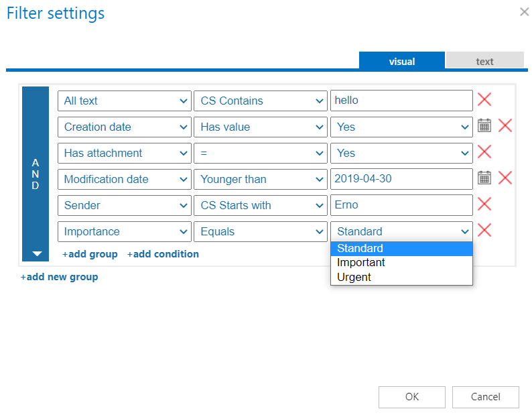Click +add condition link
The height and width of the screenshot is (417, 532).
tap(163, 254)
